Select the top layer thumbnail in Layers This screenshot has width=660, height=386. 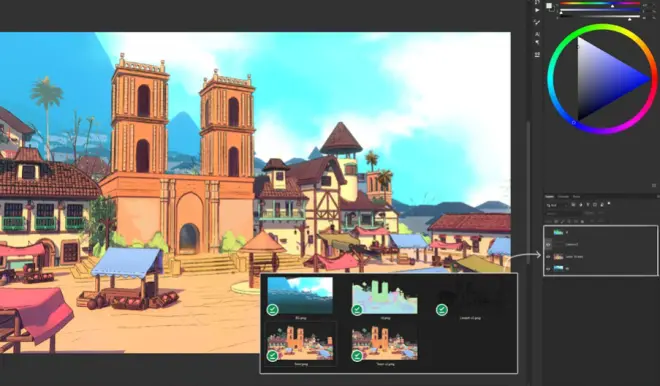click(x=558, y=232)
